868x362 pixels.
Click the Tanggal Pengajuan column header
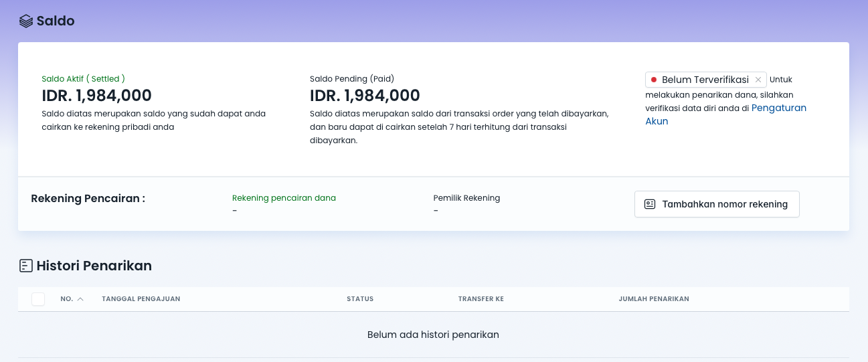pos(141,299)
